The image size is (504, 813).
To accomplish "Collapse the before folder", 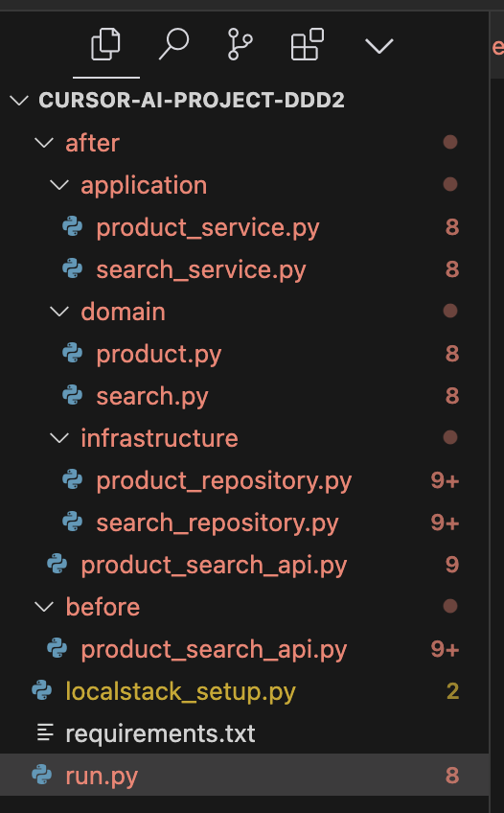I will pos(44,606).
